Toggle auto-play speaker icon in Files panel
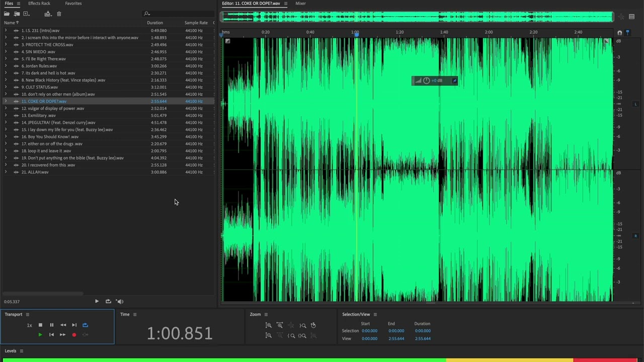Image resolution: width=644 pixels, height=362 pixels. pyautogui.click(x=120, y=301)
